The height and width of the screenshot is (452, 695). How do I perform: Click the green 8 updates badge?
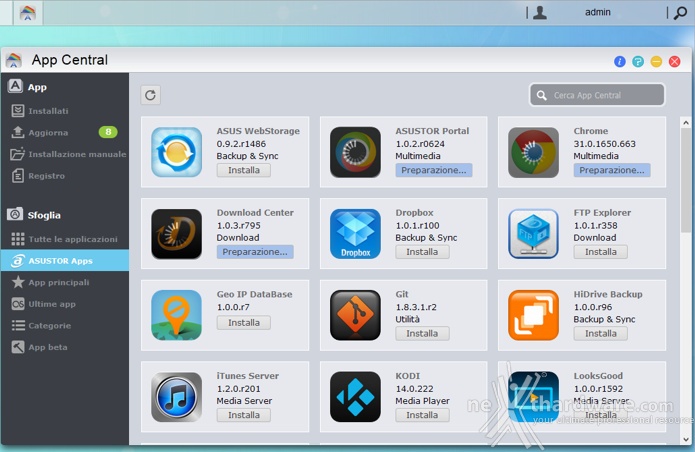tap(108, 132)
